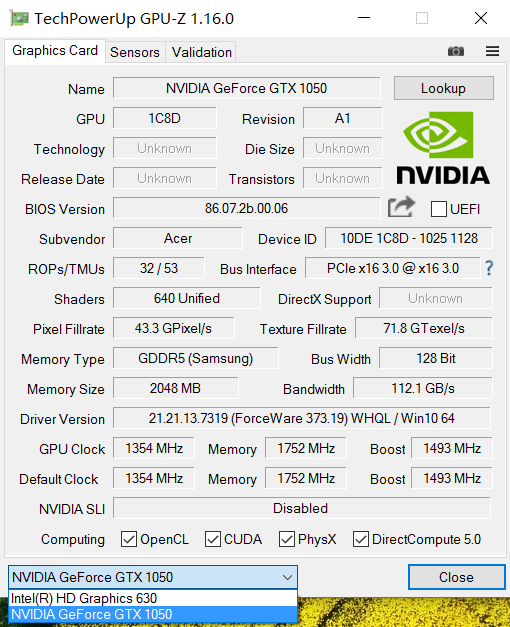Toggle the PhysX checkbox

(x=287, y=539)
